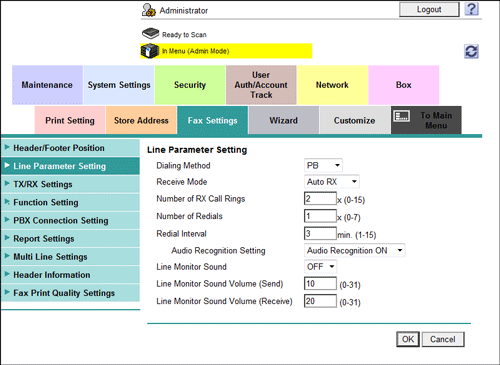Open the Dialing Method dropdown

click(323, 165)
